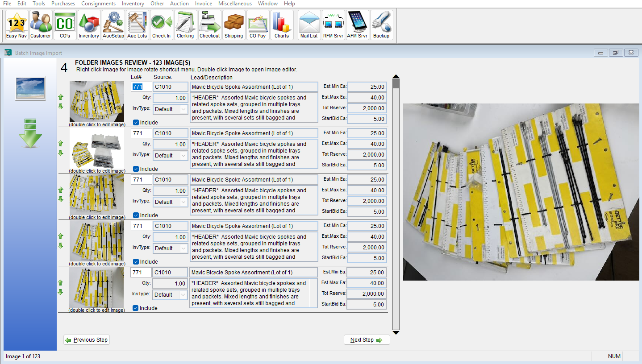Click Est.Min Ea field in first row
The image size is (642, 364).
coord(367,87)
